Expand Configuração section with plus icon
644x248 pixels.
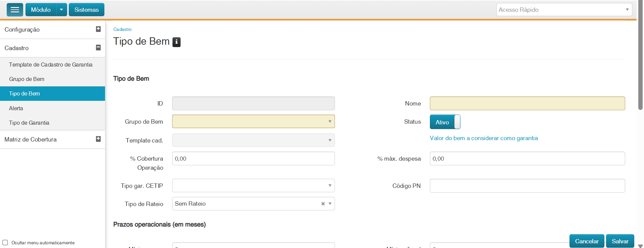pos(98,29)
